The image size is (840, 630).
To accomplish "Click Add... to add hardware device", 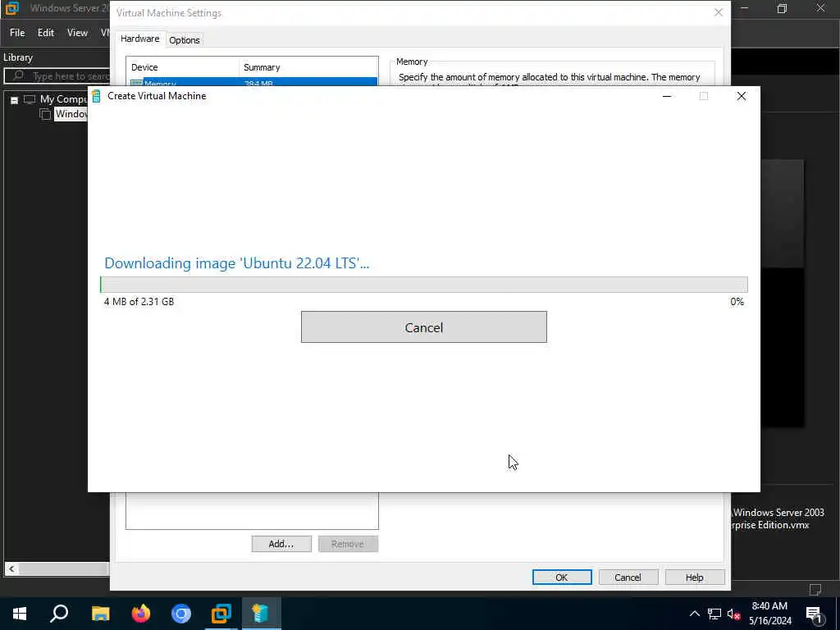I will coord(281,544).
